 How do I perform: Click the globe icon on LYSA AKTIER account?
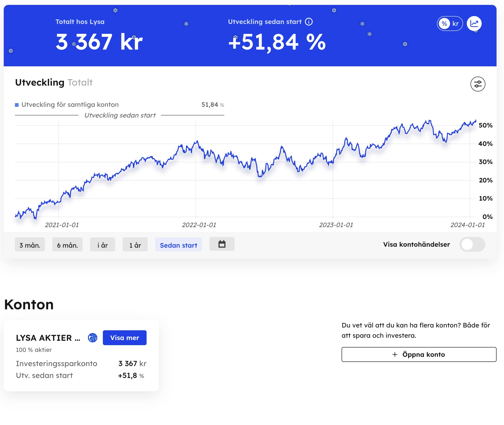92,337
